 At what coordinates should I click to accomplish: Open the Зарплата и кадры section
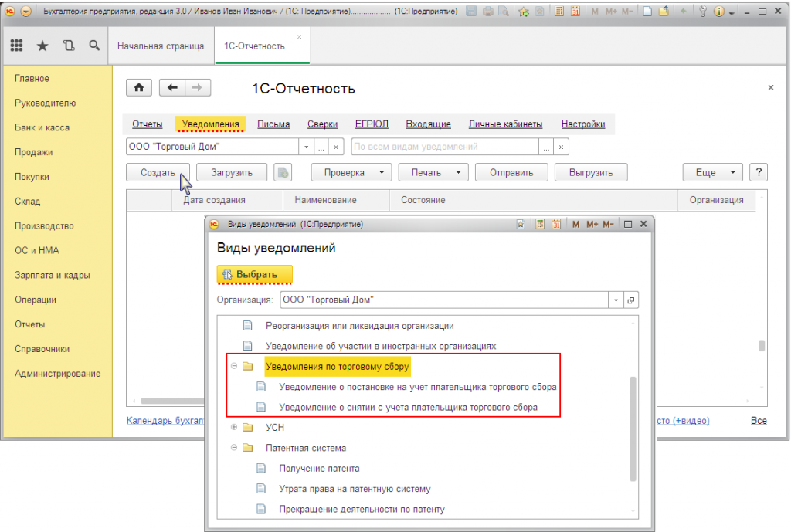(53, 276)
